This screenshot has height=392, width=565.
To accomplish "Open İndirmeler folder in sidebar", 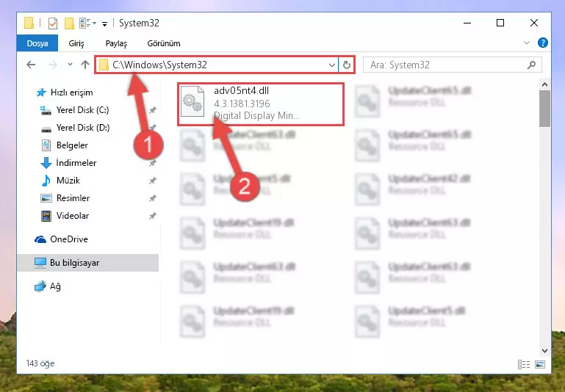I will pos(68,163).
